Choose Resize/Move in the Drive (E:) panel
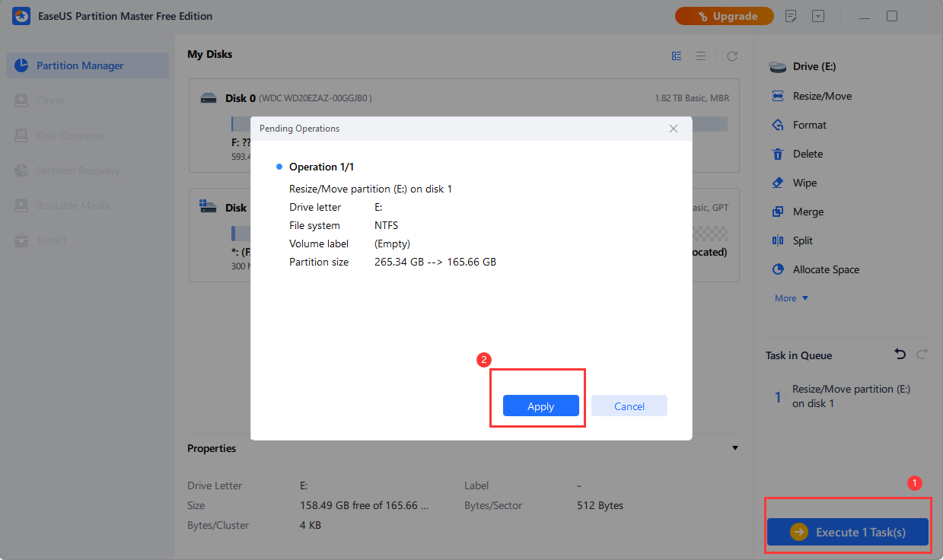The height and width of the screenshot is (560, 943). point(811,96)
